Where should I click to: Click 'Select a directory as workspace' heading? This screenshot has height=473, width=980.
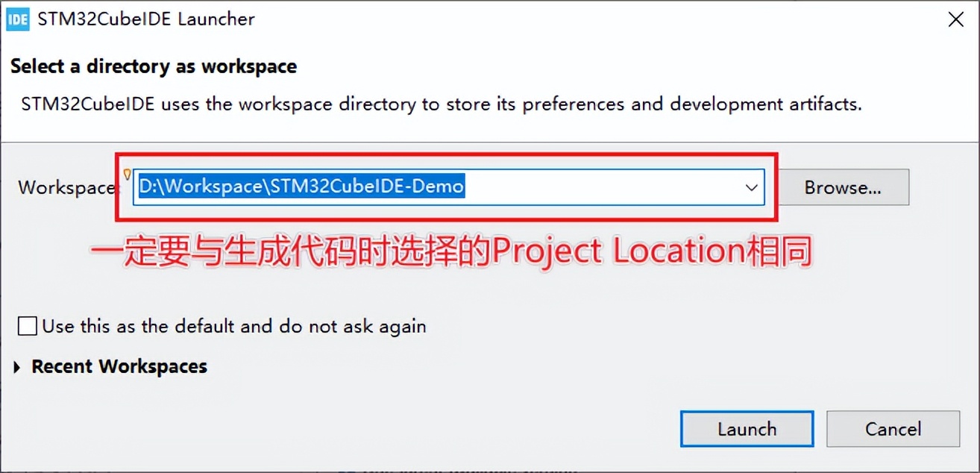click(x=152, y=66)
